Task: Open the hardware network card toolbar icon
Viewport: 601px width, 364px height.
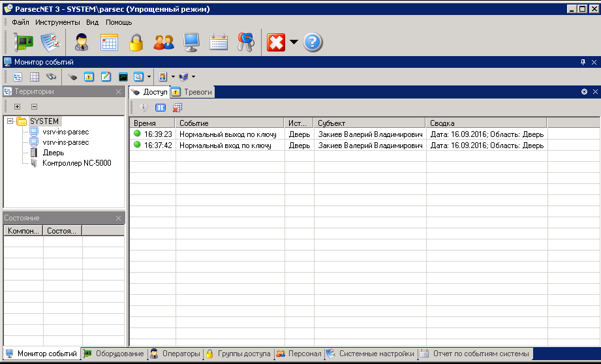Action: point(23,42)
